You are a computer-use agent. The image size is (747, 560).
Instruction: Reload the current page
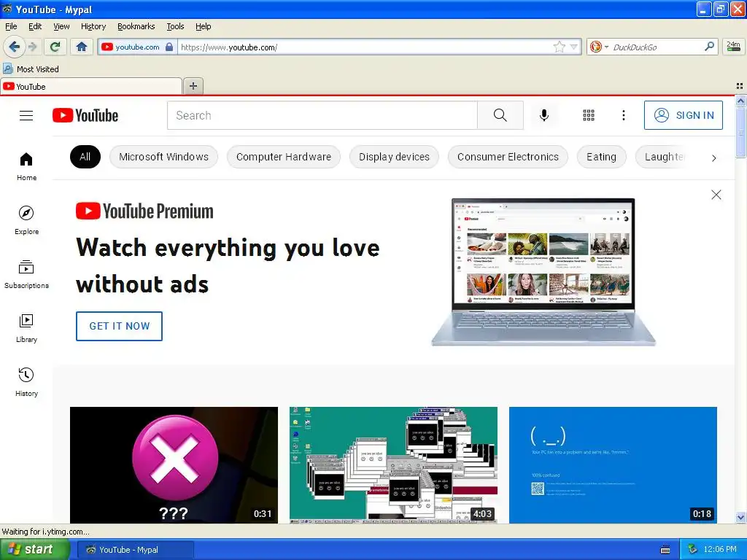click(x=55, y=47)
